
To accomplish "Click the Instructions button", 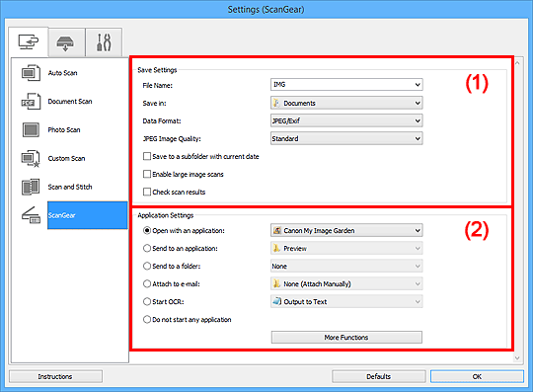I will click(55, 376).
